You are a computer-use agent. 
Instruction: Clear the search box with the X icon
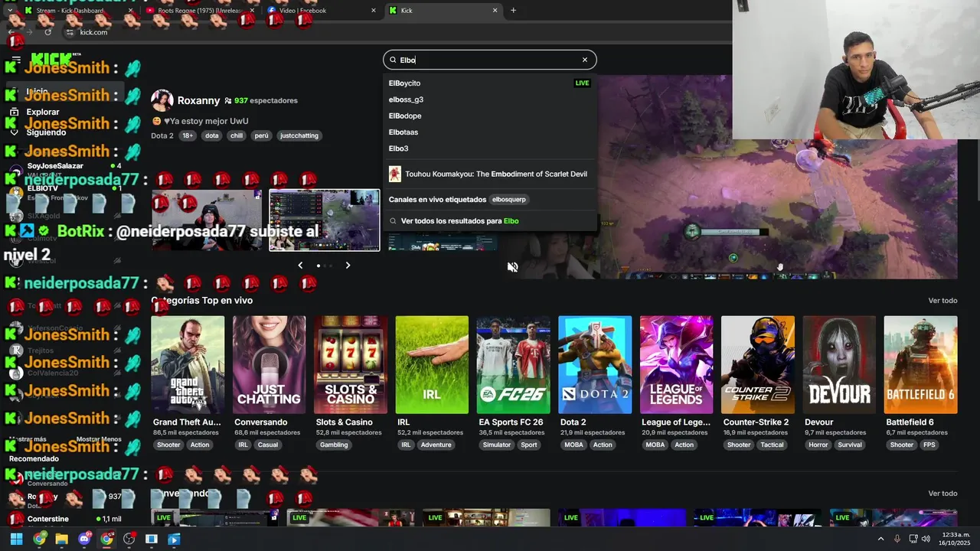point(585,60)
